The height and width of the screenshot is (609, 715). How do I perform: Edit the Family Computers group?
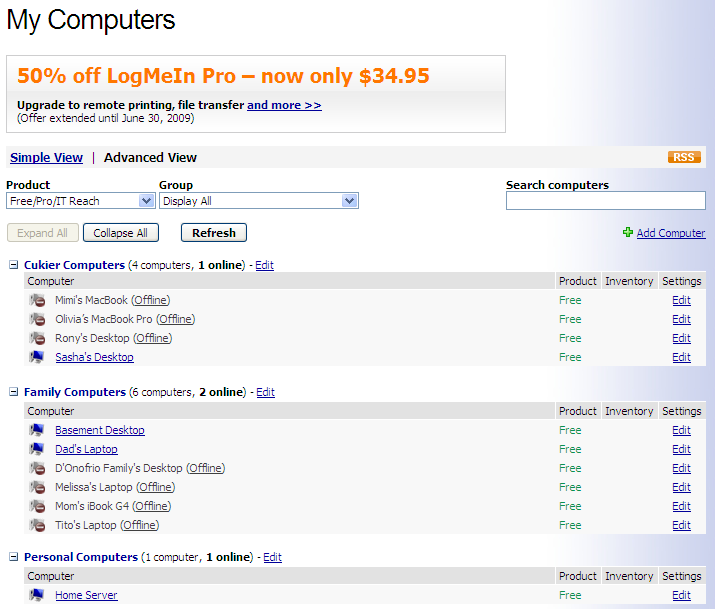click(x=265, y=392)
